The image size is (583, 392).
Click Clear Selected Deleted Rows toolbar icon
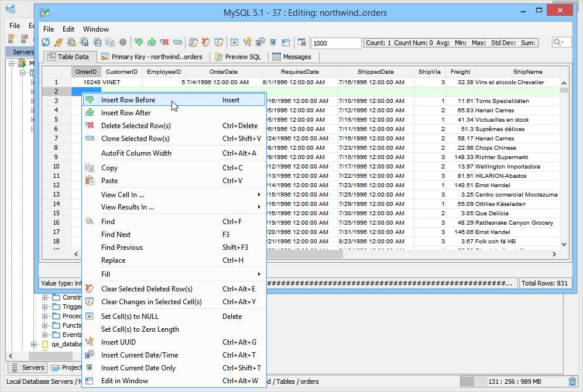coord(206,42)
